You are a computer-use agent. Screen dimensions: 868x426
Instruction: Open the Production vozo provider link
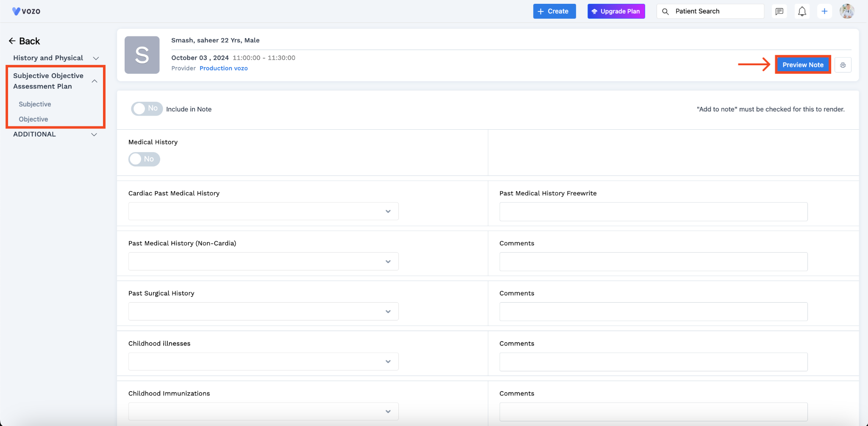click(224, 68)
